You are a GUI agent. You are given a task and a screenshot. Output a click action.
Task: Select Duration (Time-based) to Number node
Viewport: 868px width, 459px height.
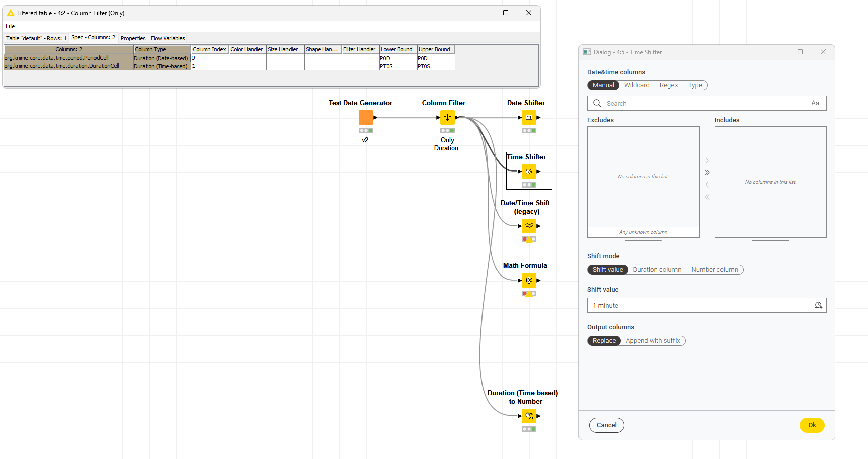click(529, 416)
